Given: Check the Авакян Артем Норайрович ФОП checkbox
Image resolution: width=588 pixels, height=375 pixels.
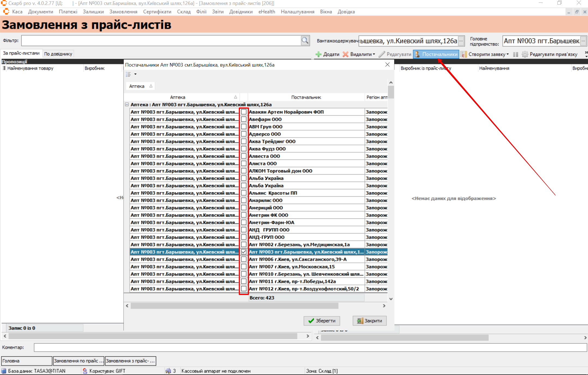Looking at the screenshot, I should tap(244, 112).
